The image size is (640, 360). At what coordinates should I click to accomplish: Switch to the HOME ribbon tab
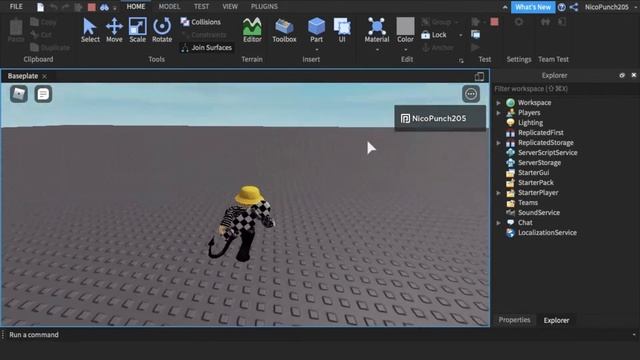(136, 7)
